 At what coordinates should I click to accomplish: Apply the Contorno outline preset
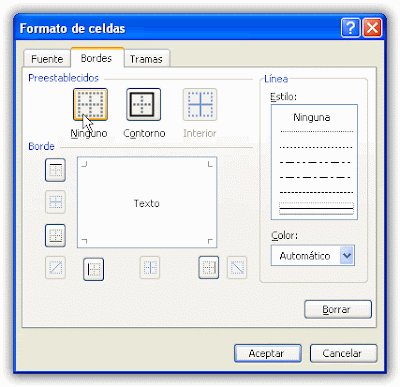pyautogui.click(x=143, y=104)
